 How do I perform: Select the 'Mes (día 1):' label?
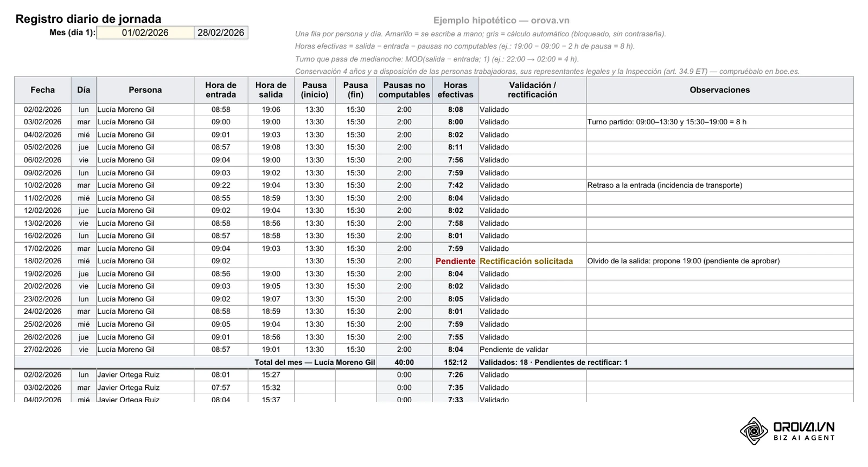click(x=72, y=33)
